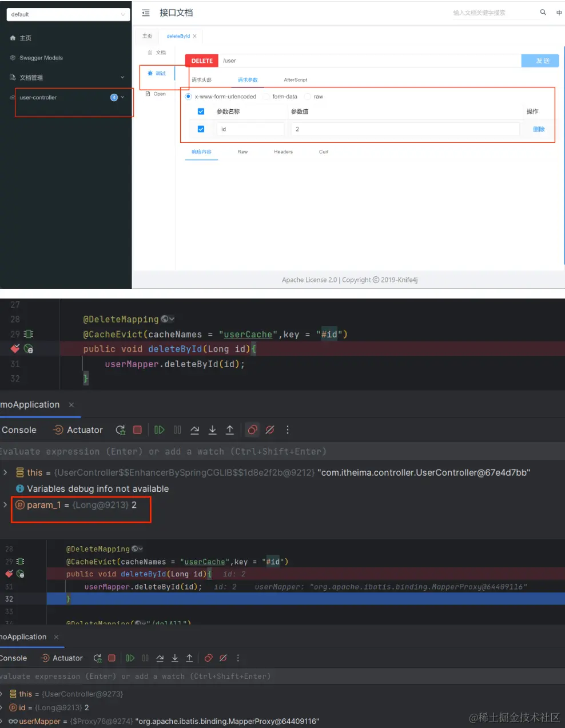Click the info icon beside Variables debug info
This screenshot has width=565, height=728.
(x=20, y=488)
